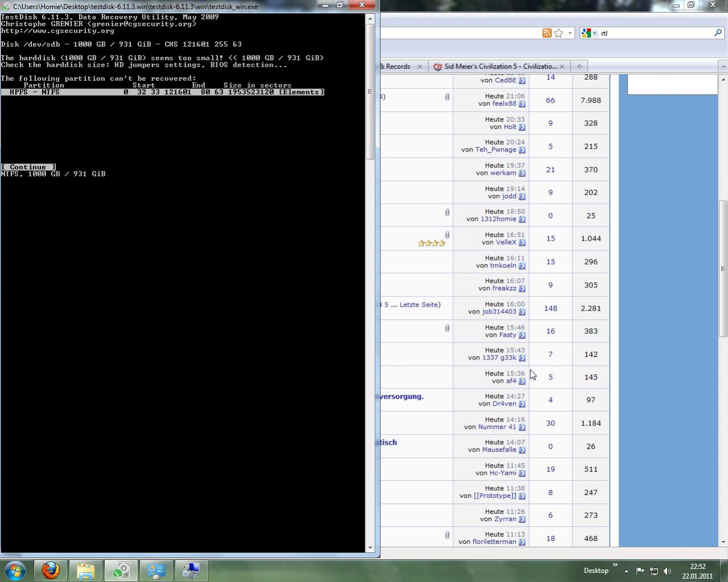Go to last post by VelleX arrow icon
Screen dimensions: 728x582
pos(522,242)
